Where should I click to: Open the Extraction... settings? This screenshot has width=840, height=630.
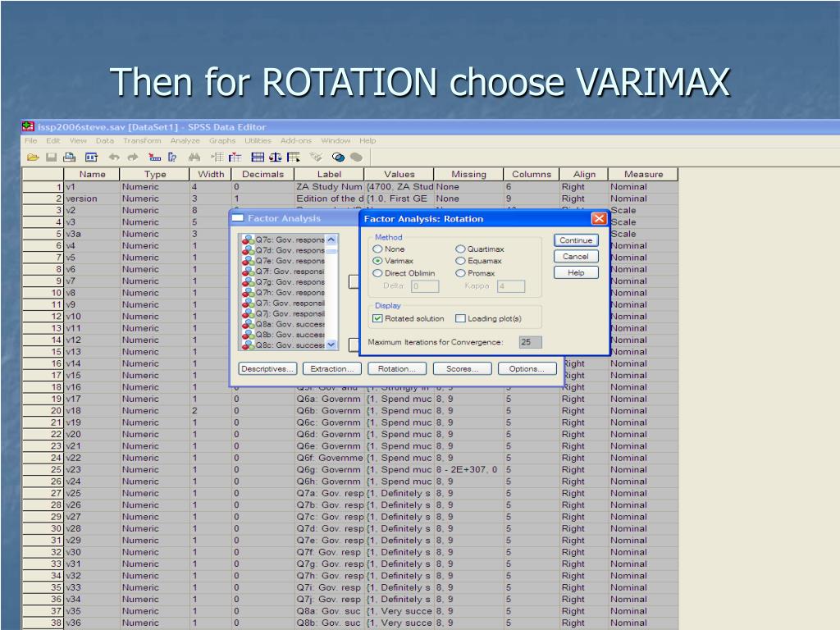[332, 368]
